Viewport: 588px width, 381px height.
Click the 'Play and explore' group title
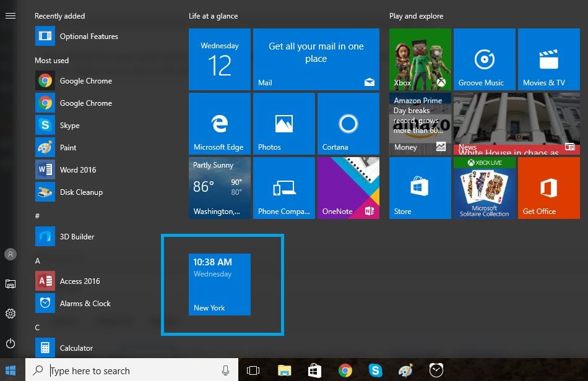[x=417, y=16]
